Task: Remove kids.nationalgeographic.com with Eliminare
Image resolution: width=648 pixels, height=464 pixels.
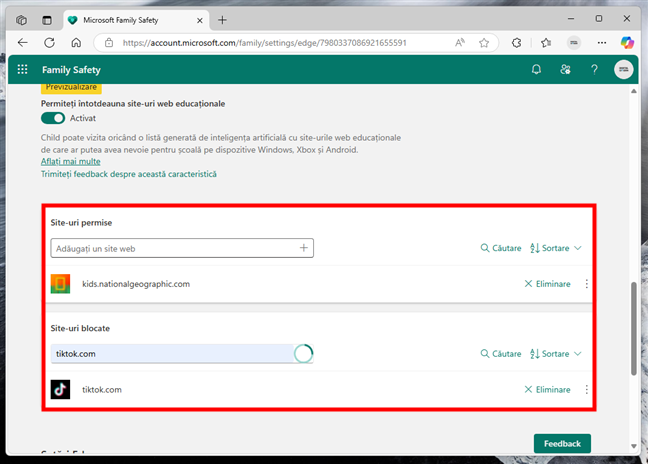Action: click(x=547, y=284)
